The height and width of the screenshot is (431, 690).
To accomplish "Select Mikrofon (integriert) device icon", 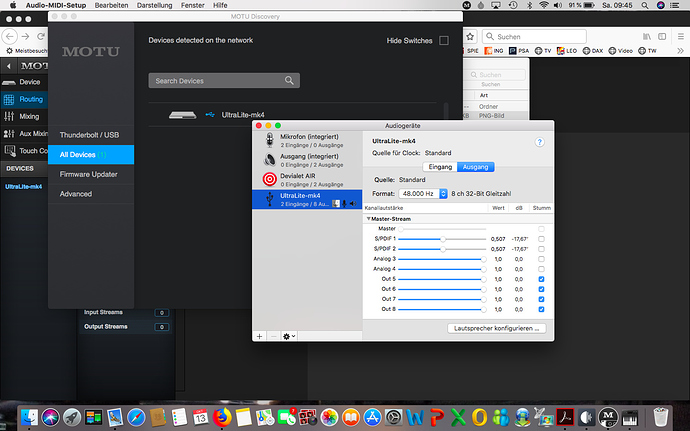I will [269, 140].
